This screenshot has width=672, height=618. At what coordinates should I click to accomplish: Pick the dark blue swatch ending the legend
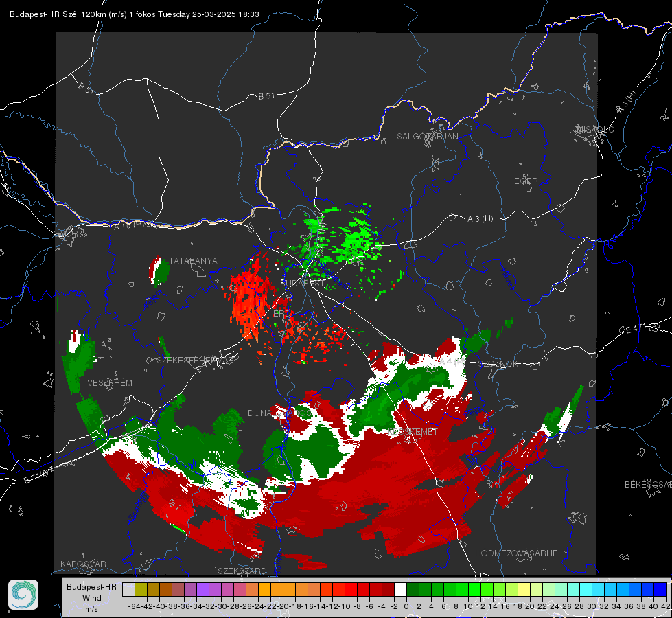[660, 589]
